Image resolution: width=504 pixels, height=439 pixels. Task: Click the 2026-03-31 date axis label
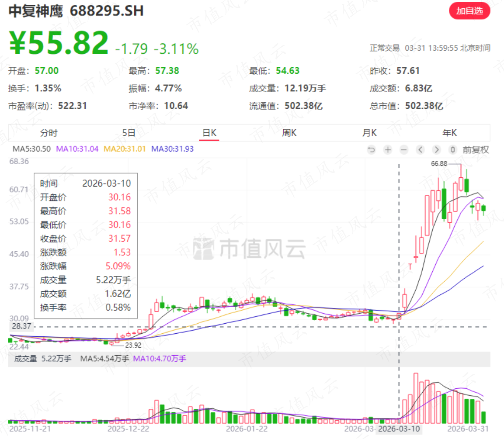(468, 429)
